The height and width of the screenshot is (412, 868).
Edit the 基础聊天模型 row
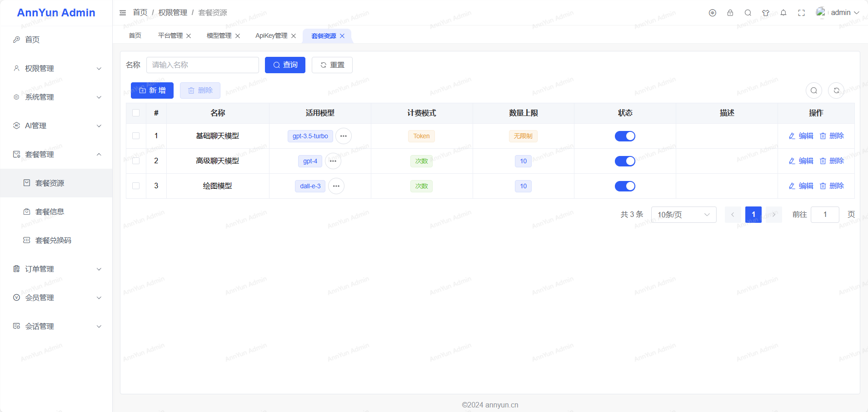pos(801,136)
